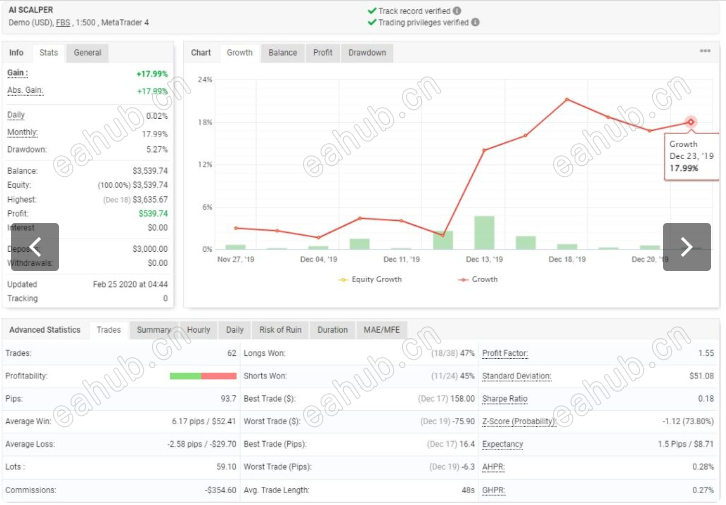
Task: Click the Trading privileges verified info icon
Action: [x=475, y=22]
